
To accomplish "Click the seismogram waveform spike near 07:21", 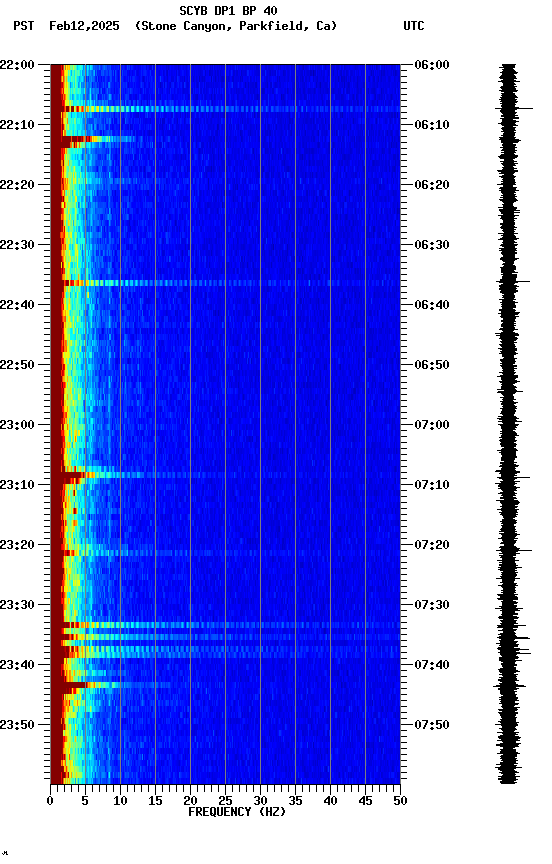I will 517,550.
